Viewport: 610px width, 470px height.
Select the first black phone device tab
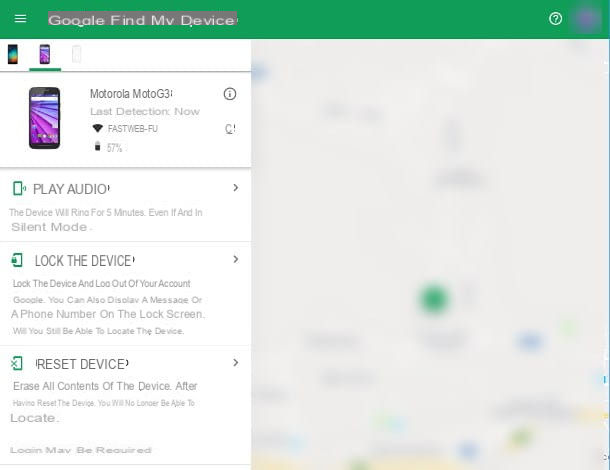13,54
